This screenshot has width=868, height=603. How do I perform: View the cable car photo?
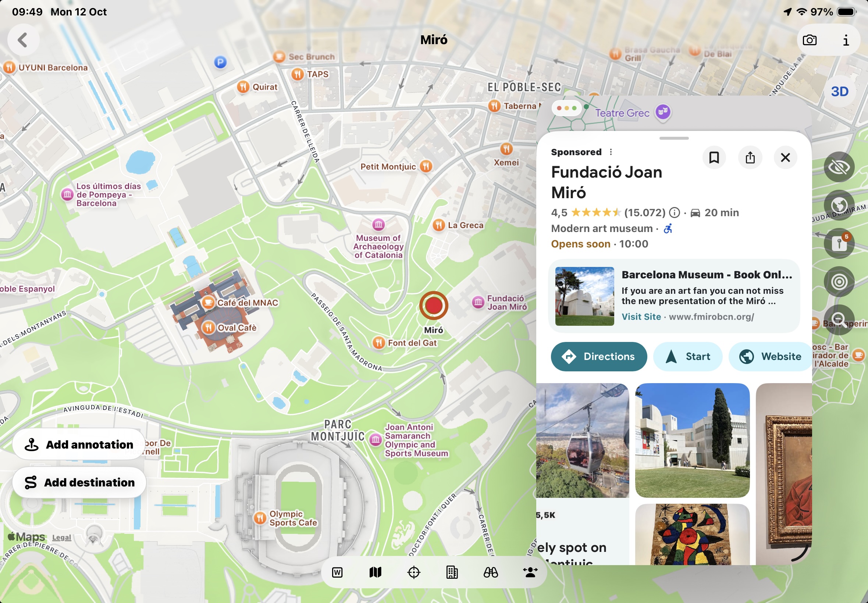click(582, 440)
